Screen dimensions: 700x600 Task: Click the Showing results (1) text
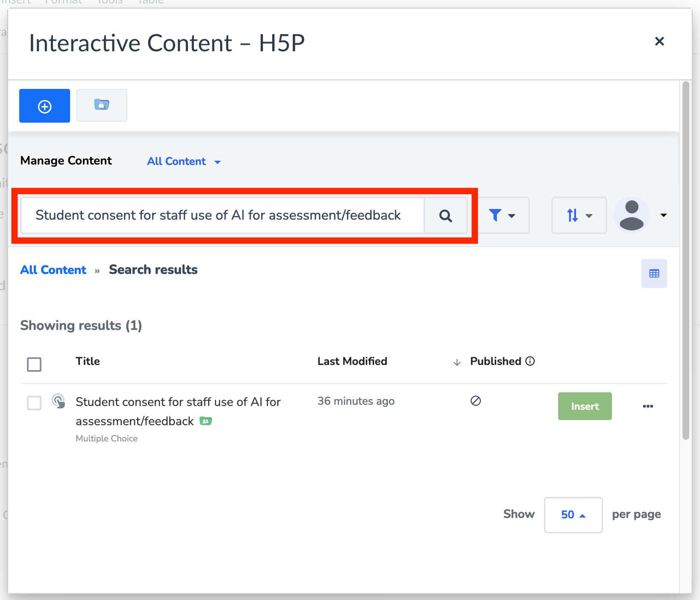point(81,326)
